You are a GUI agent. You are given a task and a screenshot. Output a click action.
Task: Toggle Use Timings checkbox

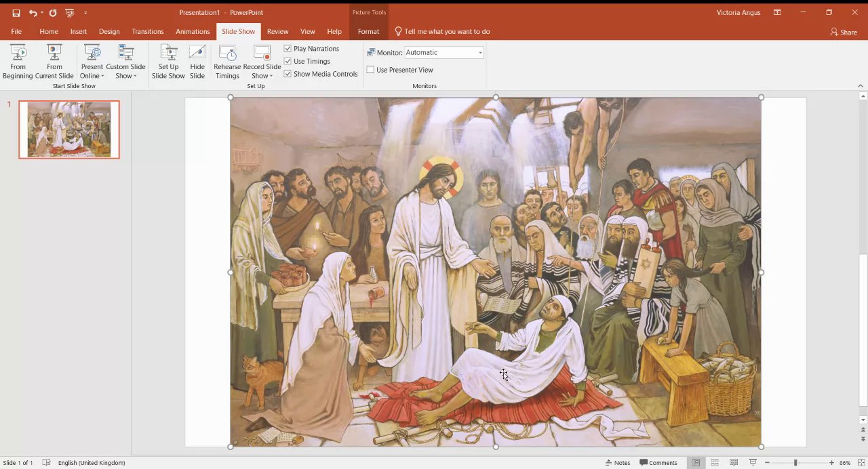pyautogui.click(x=288, y=61)
